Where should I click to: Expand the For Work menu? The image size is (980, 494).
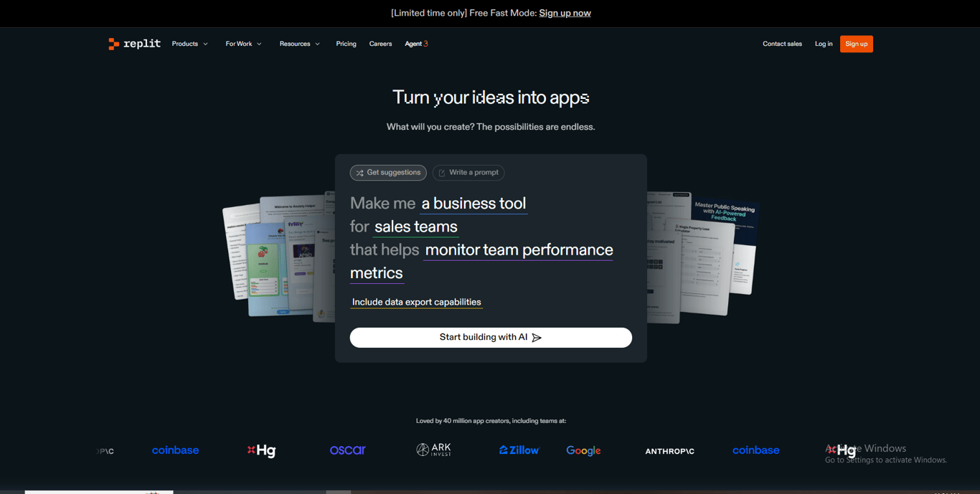point(244,44)
